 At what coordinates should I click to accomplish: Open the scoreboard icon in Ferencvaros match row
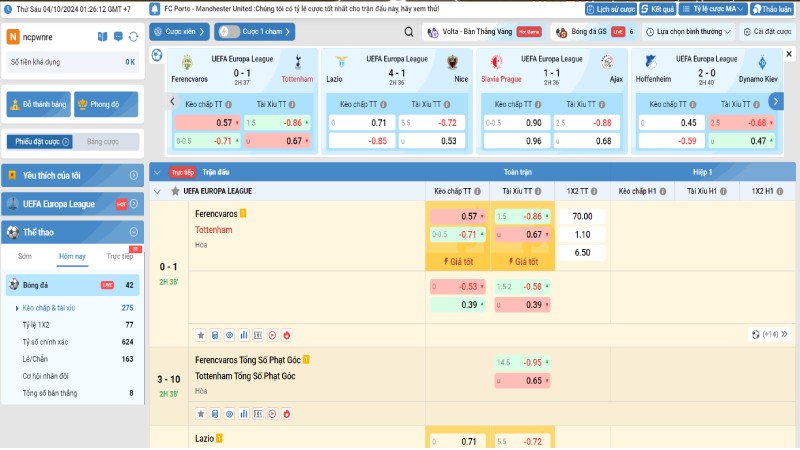258,335
